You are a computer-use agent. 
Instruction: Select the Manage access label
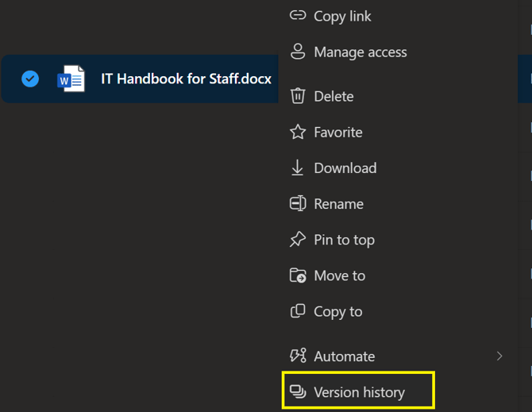click(360, 52)
